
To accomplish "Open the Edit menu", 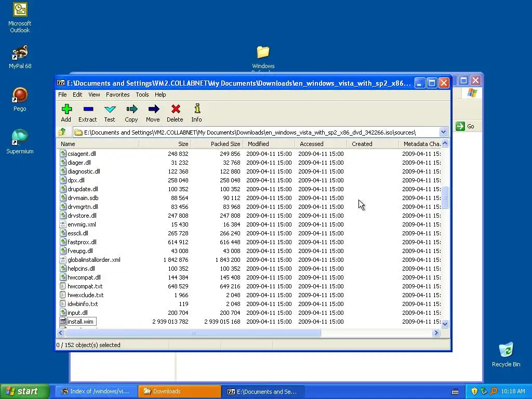I will point(77,95).
